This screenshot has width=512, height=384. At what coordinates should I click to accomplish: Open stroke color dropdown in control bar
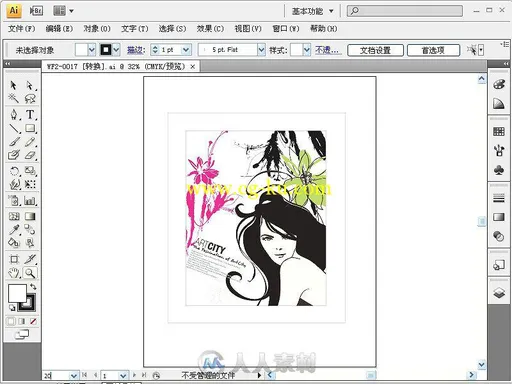pos(116,50)
